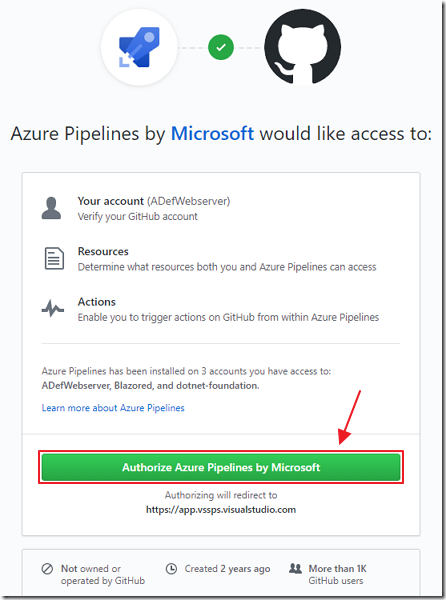Viewport: 446px width, 600px height.
Task: Click the Verify your GitHub account description
Action: [x=137, y=217]
